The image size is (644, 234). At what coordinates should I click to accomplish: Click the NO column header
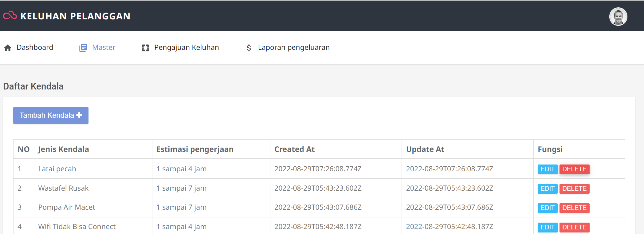coord(24,149)
